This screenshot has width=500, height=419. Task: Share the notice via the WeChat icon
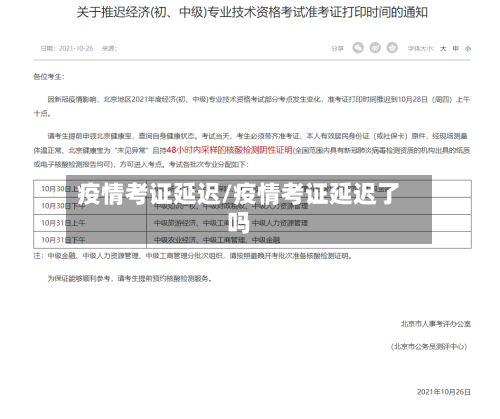(x=358, y=48)
